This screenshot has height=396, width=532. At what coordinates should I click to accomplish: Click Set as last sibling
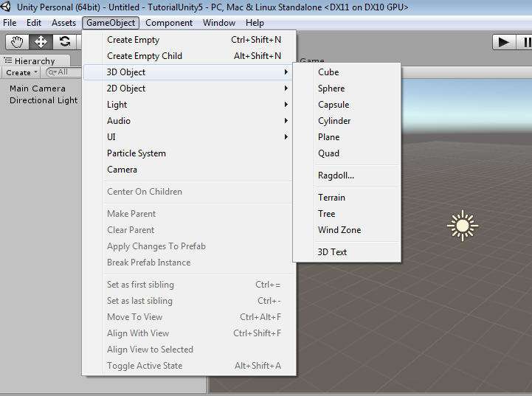tap(188, 301)
